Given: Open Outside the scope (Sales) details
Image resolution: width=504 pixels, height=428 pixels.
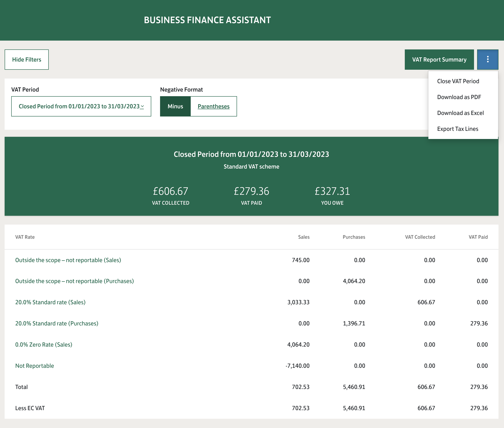Looking at the screenshot, I should pyautogui.click(x=68, y=260).
